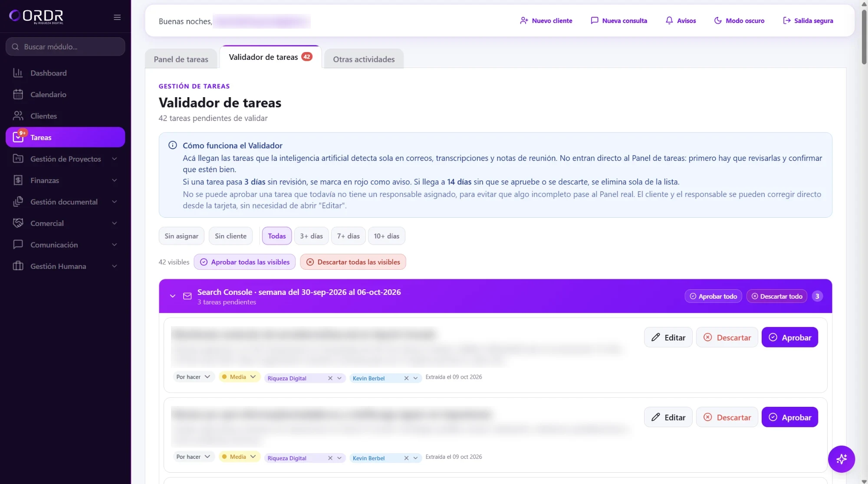Collapse the Search Console task group
This screenshot has height=484, width=868.
(x=173, y=296)
